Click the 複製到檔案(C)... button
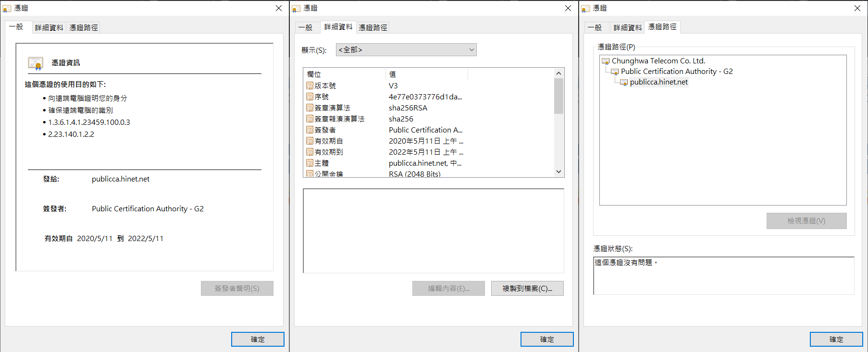This screenshot has height=352, width=868. (527, 289)
